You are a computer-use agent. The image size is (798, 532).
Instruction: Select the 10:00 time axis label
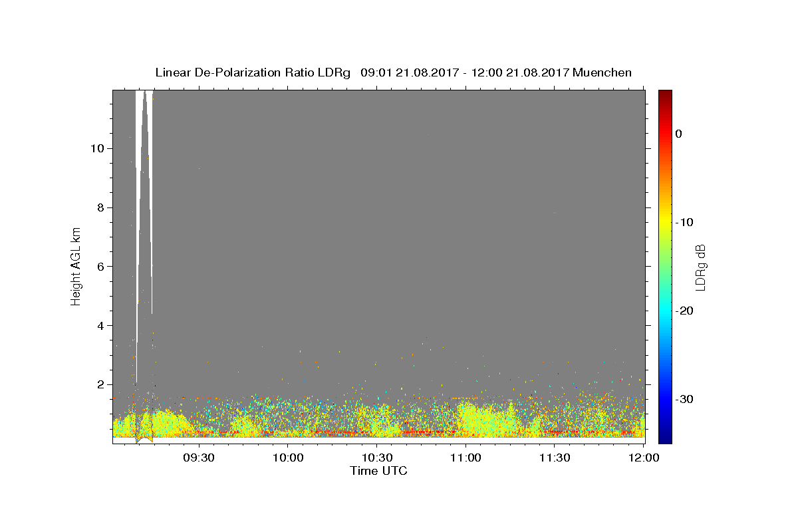coord(287,458)
